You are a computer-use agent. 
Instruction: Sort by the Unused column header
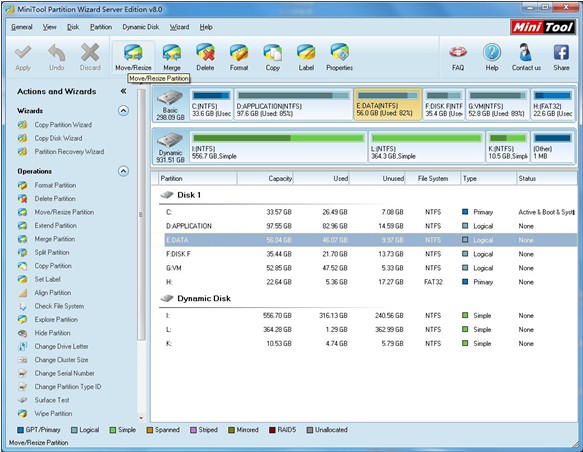click(x=377, y=178)
